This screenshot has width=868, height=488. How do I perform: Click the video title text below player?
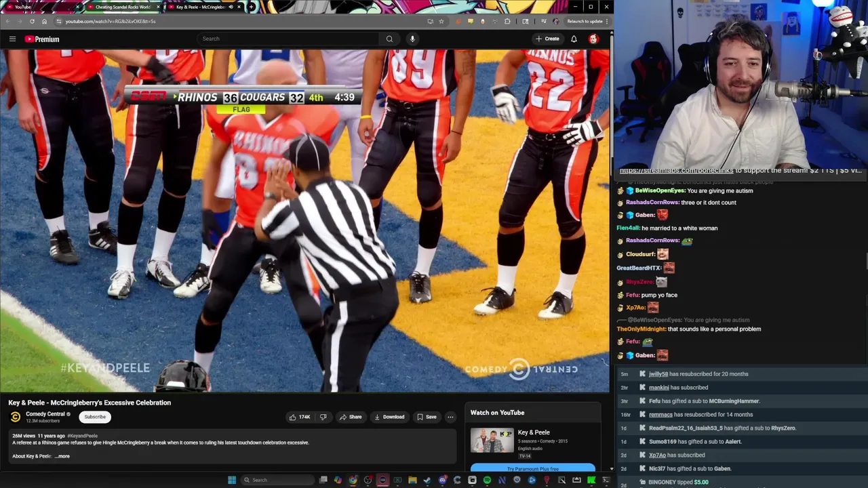tap(90, 403)
